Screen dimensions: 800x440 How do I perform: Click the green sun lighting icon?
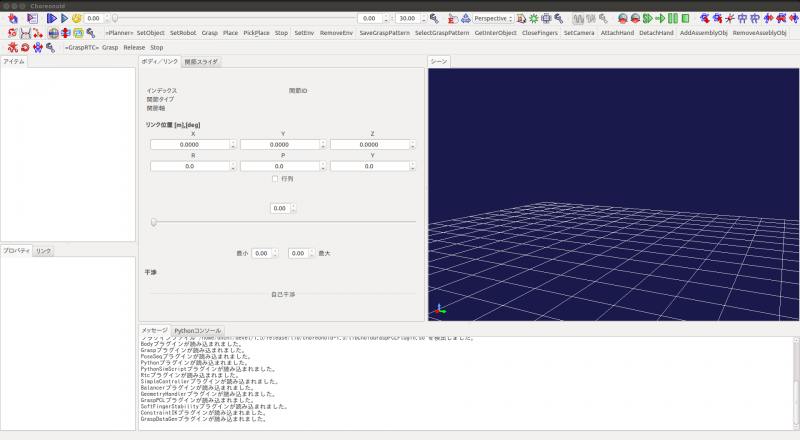pyautogui.click(x=533, y=18)
